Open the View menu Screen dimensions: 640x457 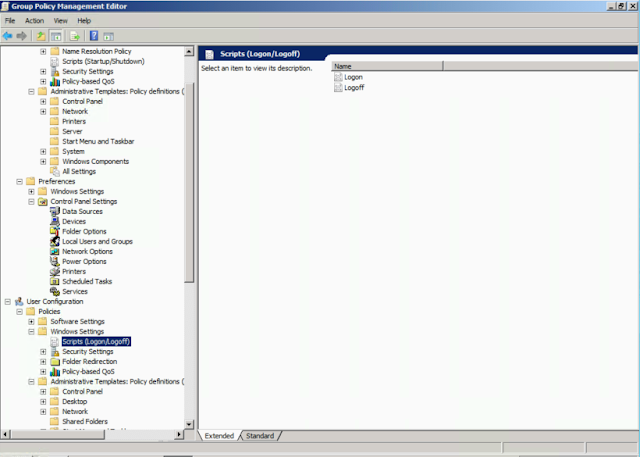coord(60,21)
